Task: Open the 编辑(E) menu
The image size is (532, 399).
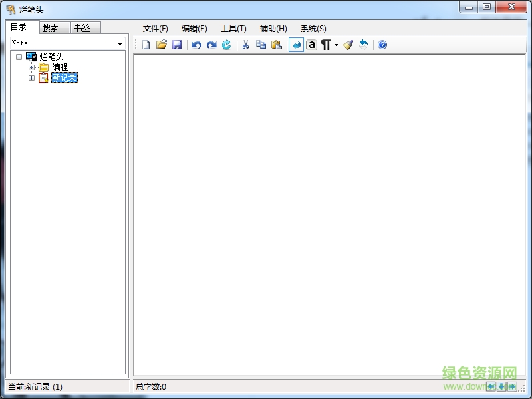Action: tap(194, 29)
